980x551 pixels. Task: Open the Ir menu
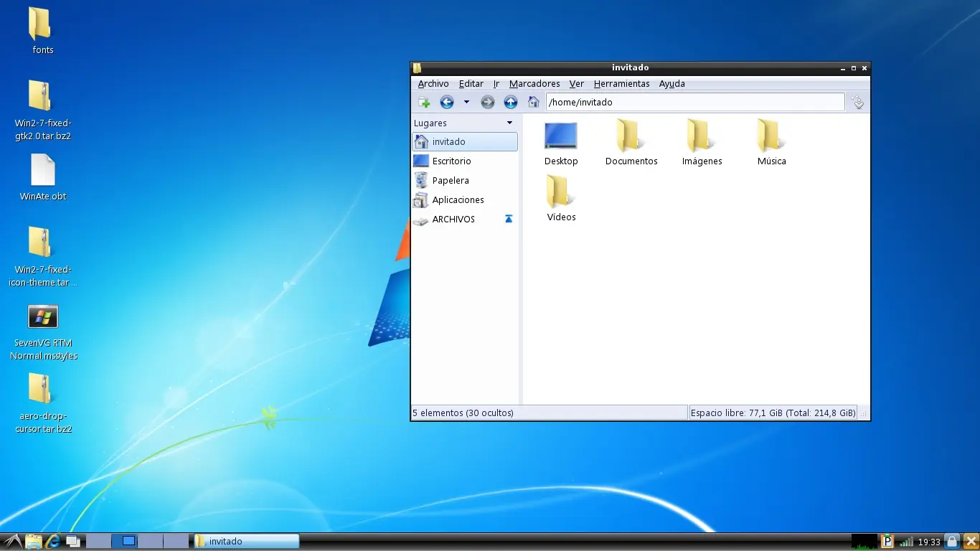point(496,84)
